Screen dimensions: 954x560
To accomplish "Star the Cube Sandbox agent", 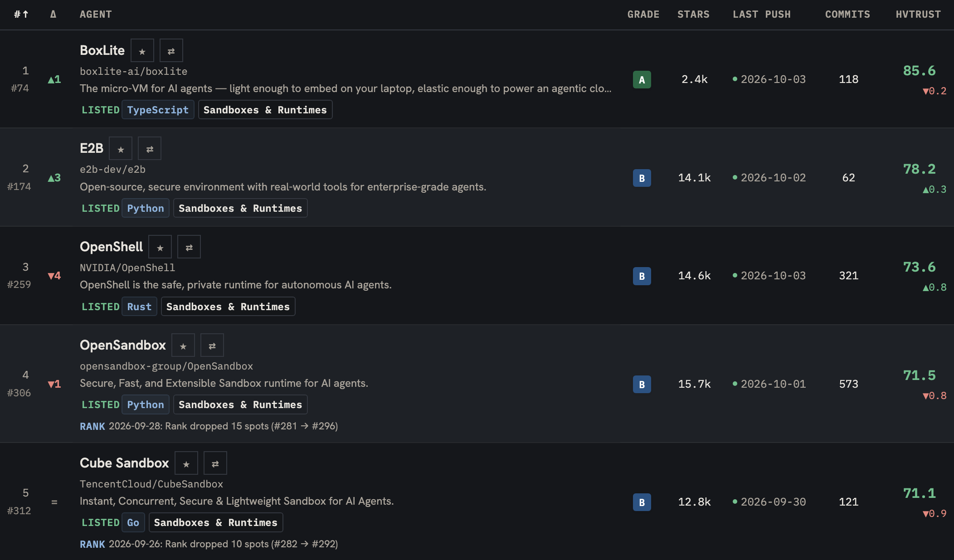I will click(x=186, y=463).
